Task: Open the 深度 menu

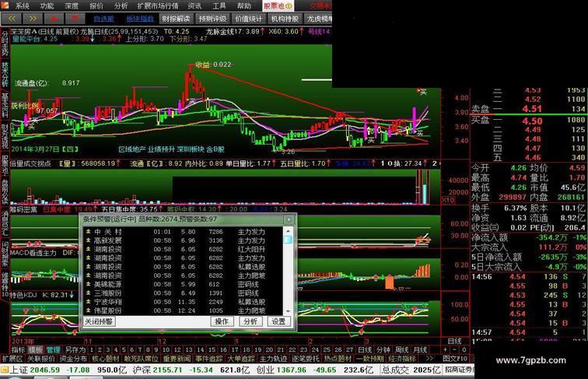Action: click(x=72, y=5)
